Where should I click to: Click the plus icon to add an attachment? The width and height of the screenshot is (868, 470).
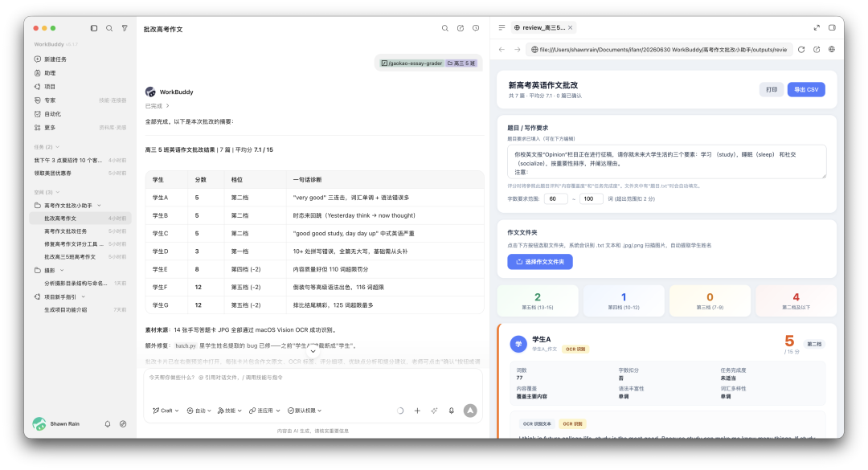pyautogui.click(x=417, y=411)
